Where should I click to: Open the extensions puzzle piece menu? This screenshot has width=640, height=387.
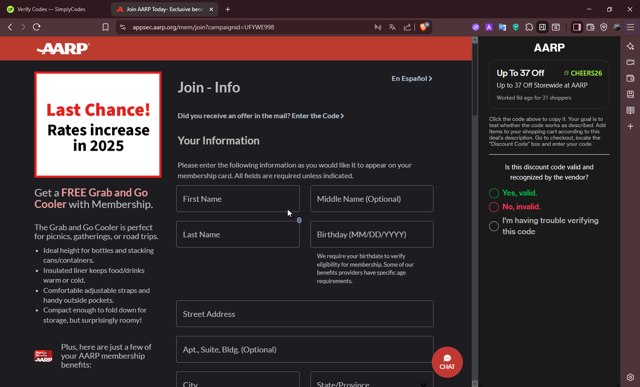pyautogui.click(x=529, y=27)
